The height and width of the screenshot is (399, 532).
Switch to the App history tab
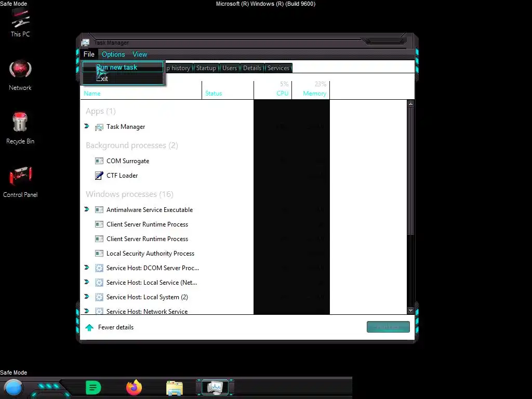[x=179, y=68]
